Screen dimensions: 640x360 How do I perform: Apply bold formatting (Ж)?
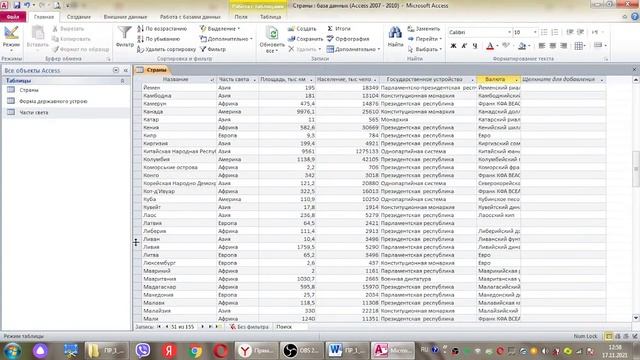453,46
